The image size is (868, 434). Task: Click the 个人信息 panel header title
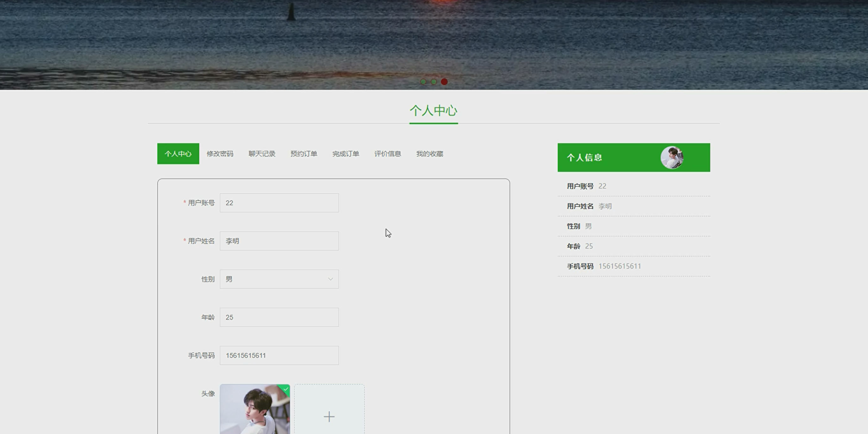[x=584, y=157]
